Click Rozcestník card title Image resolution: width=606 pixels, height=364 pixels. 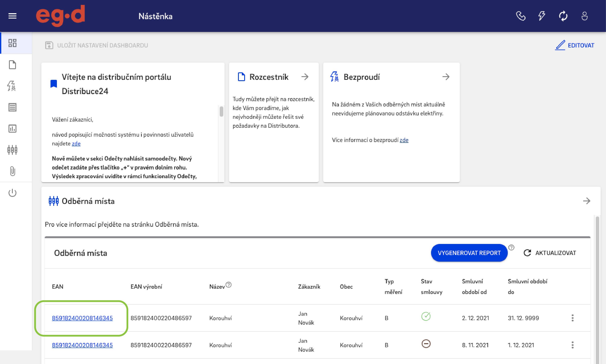269,77
